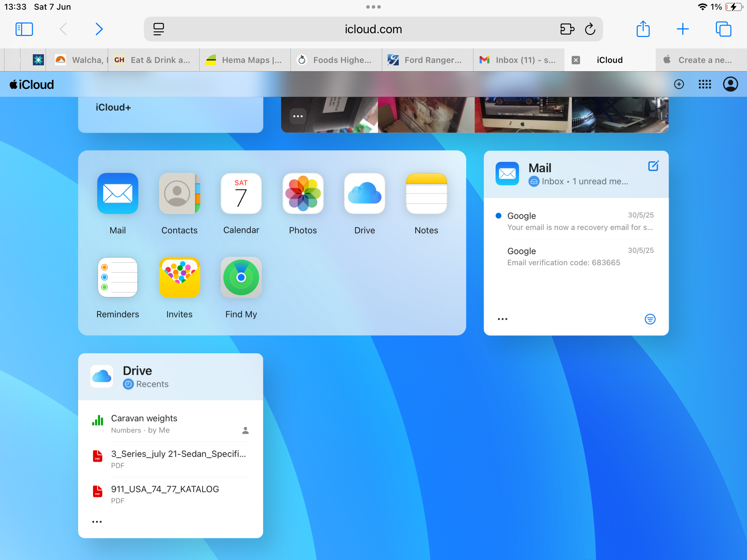This screenshot has width=747, height=560.
Task: Open the Find My app icon
Action: (x=241, y=277)
